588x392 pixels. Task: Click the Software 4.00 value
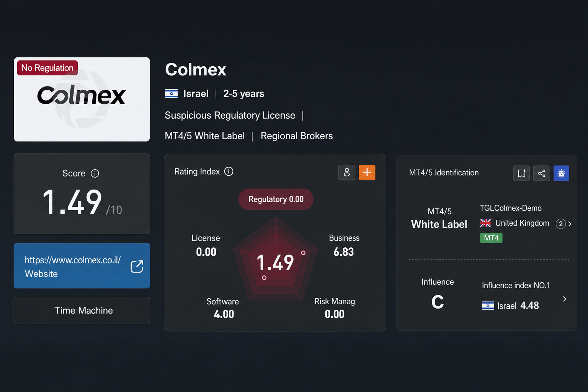coord(224,314)
